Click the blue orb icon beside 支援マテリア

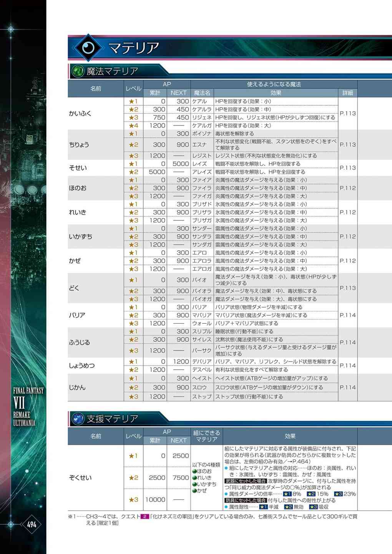click(x=78, y=419)
